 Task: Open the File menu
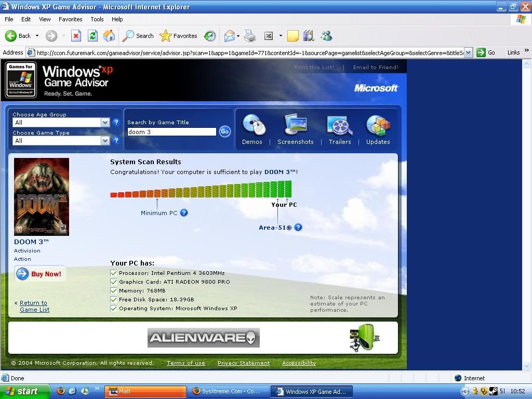tap(9, 19)
